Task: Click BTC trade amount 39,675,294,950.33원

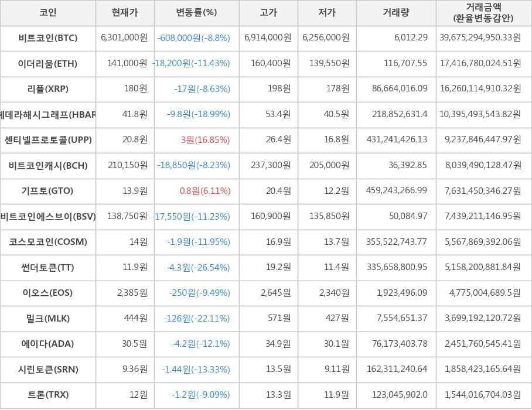Action: [x=480, y=37]
